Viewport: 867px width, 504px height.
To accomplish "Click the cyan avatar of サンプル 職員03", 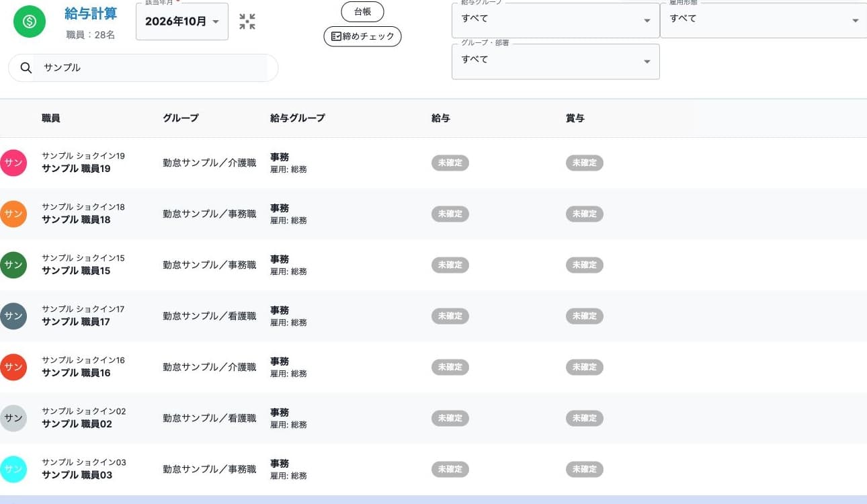I will pos(13,469).
